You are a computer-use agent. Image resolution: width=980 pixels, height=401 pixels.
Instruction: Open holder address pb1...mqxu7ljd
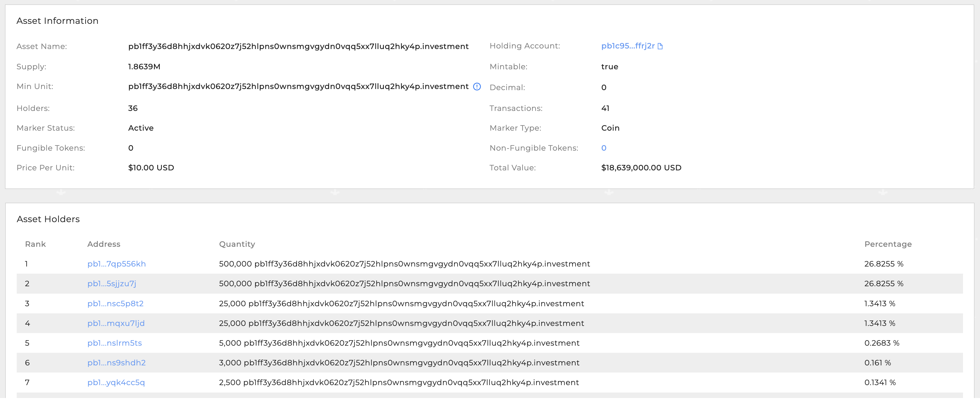tap(116, 323)
